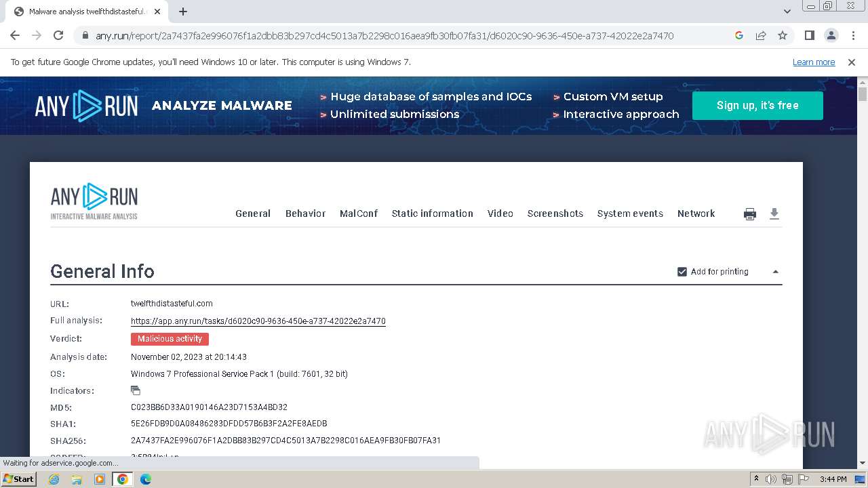Image resolution: width=868 pixels, height=488 pixels.
Task: Open Chrome tab search dropdown
Action: click(787, 12)
